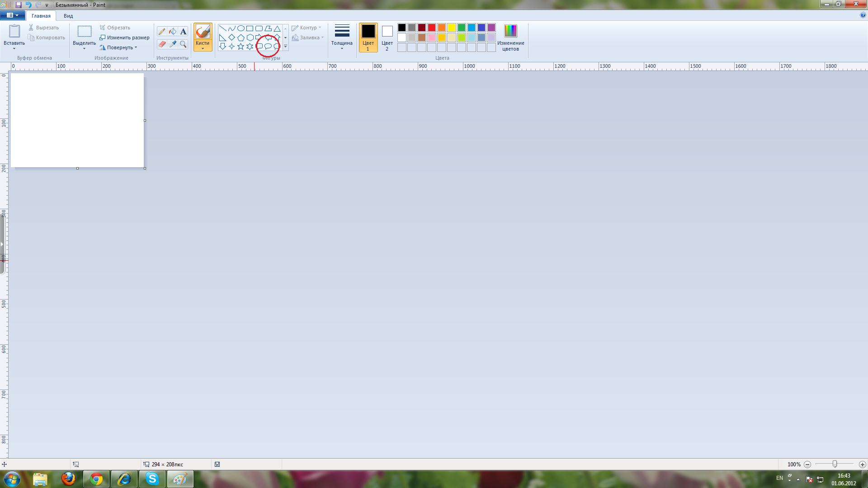Choose the five-point star shape
Screen dimensions: 868x488
241,47
